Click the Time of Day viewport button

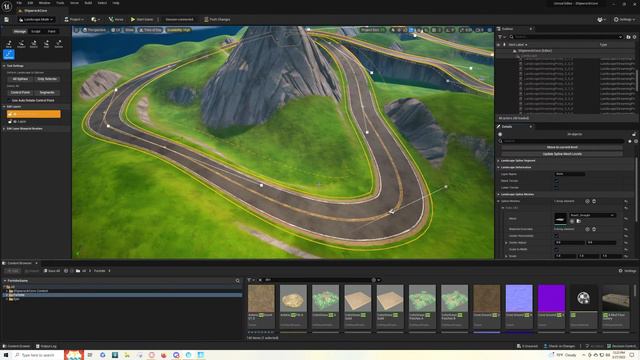tap(150, 30)
